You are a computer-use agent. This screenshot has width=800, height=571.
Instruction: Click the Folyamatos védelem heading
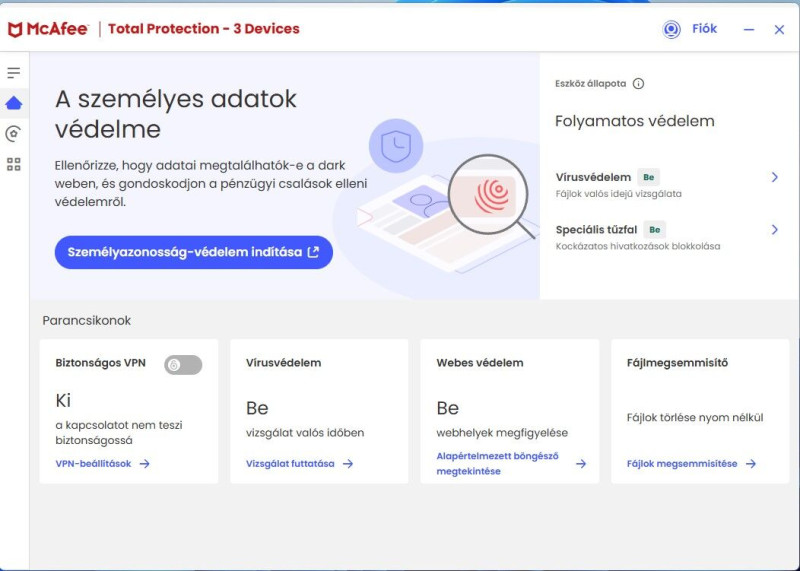(x=634, y=121)
